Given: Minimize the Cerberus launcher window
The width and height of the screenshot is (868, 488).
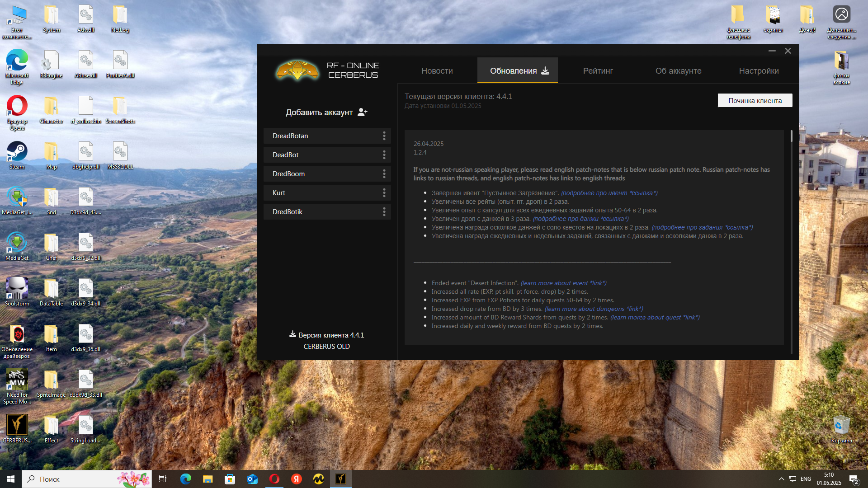Looking at the screenshot, I should [772, 51].
